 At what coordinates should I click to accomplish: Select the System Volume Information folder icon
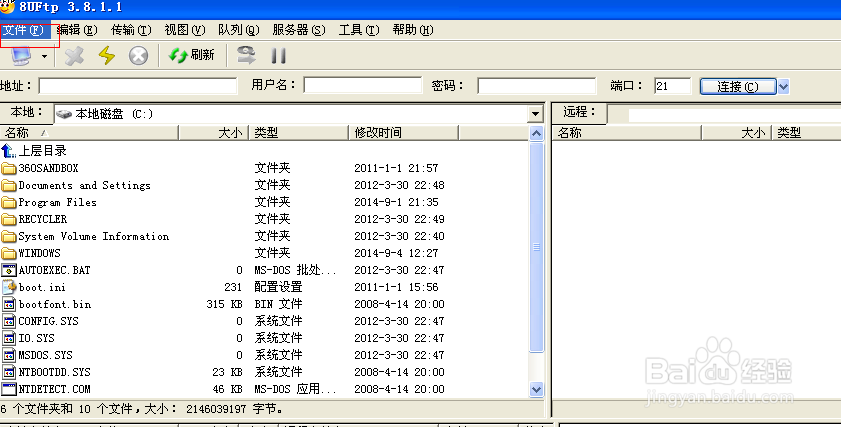point(9,237)
